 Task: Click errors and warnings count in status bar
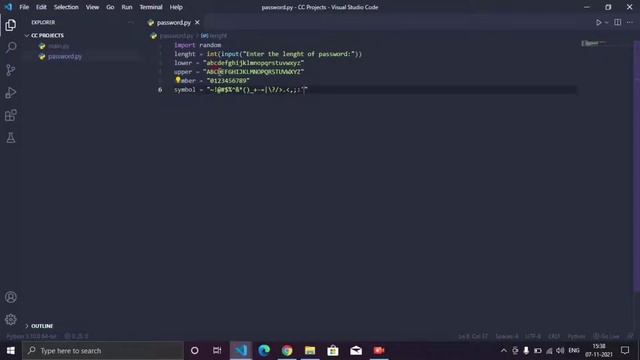pyautogui.click(x=76, y=336)
